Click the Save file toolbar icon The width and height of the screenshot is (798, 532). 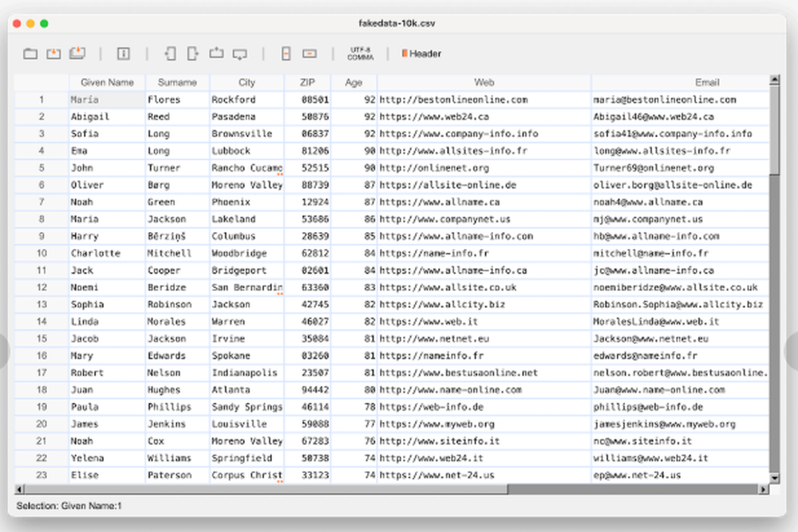pyautogui.click(x=53, y=53)
